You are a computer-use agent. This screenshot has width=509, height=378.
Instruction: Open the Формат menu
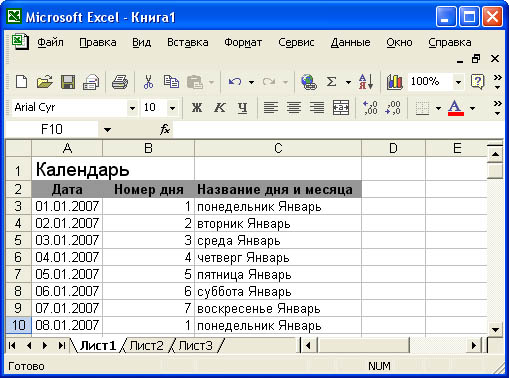243,42
